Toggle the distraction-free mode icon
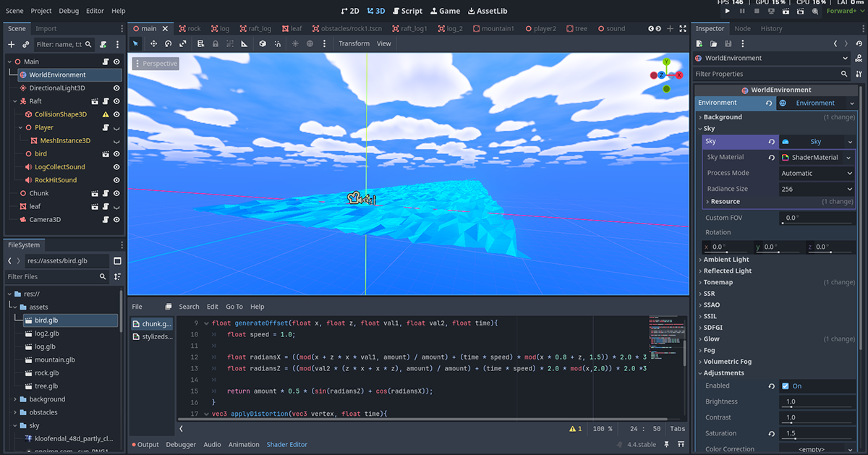 tap(682, 28)
